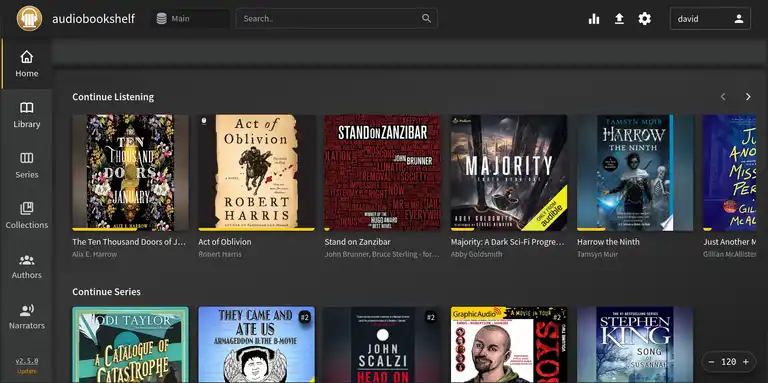The image size is (768, 383).
Task: Click the 'Stand on Zanzibar' title text
Action: pos(358,242)
